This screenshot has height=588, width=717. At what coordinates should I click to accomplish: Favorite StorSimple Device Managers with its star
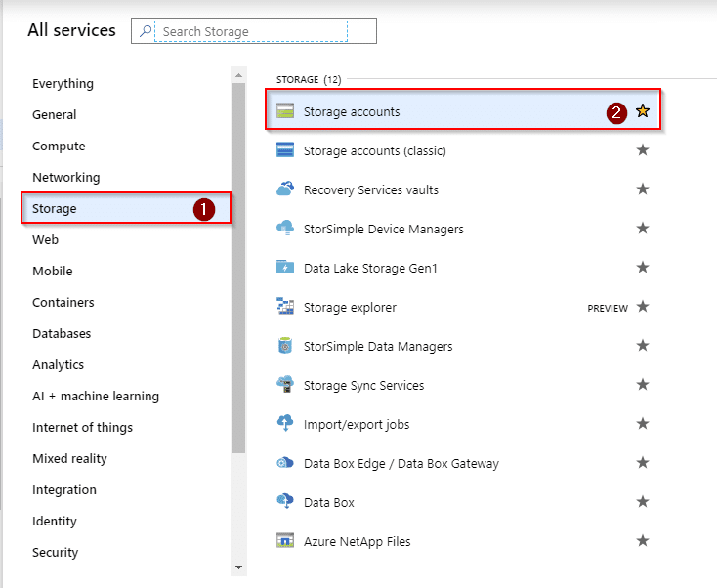point(643,228)
